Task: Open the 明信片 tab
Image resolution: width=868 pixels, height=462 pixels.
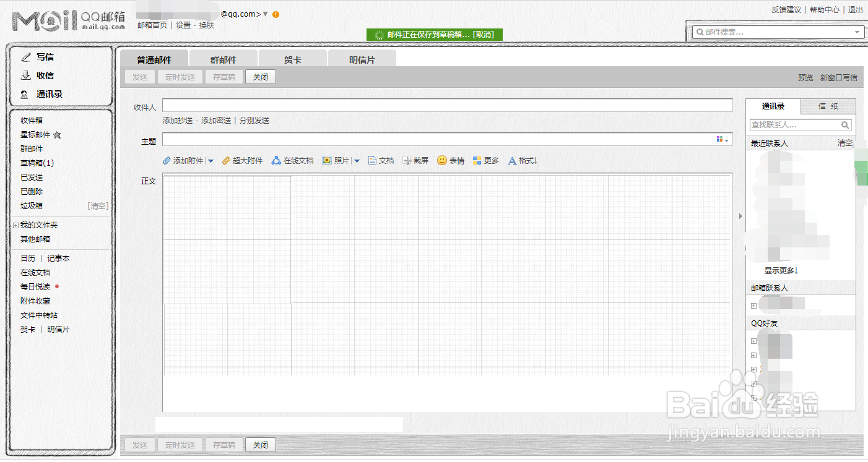Action: point(362,60)
